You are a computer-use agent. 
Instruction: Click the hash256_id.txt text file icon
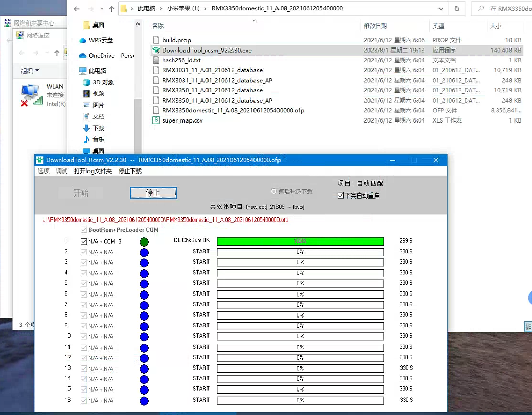point(156,60)
